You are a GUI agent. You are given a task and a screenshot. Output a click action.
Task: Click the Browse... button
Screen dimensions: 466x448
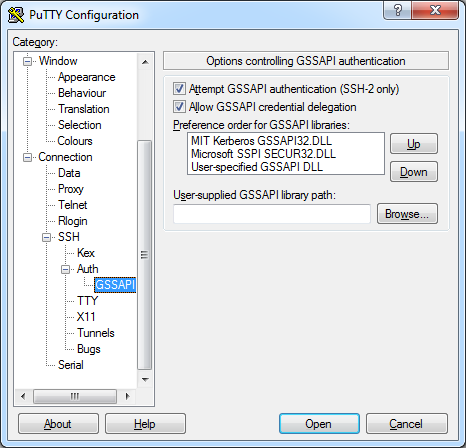tap(407, 214)
